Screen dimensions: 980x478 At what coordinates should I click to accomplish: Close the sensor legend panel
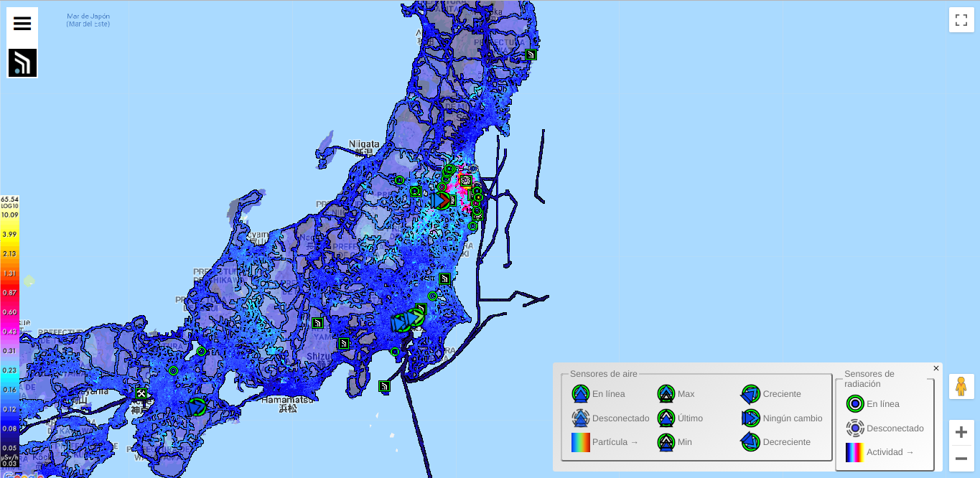[935, 368]
